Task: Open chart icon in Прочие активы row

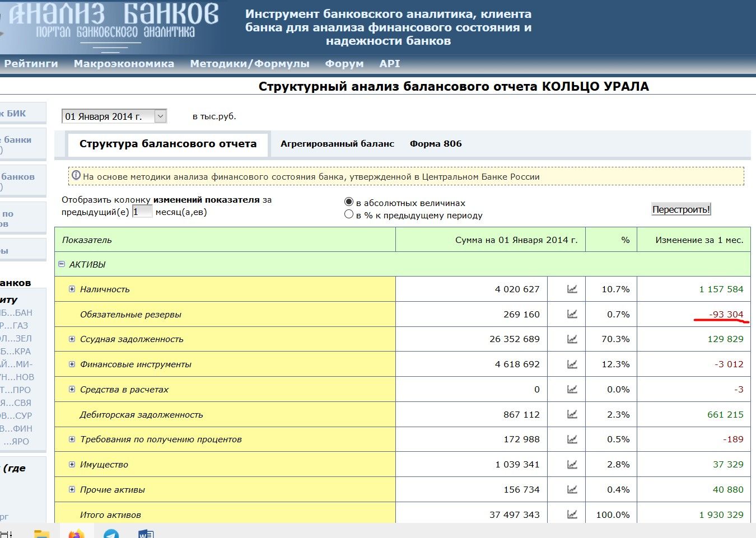Action: click(x=572, y=490)
